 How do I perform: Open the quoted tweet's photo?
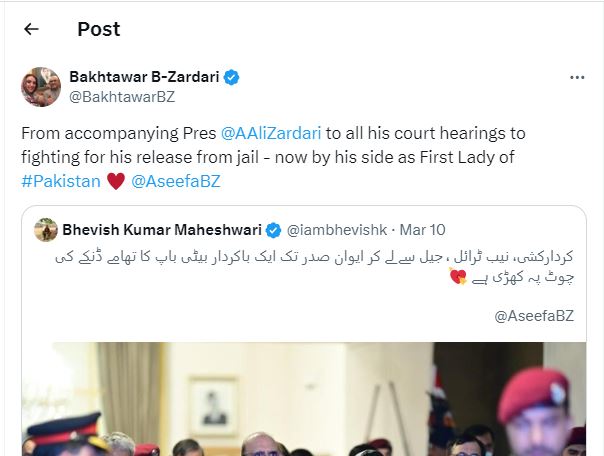tap(304, 399)
